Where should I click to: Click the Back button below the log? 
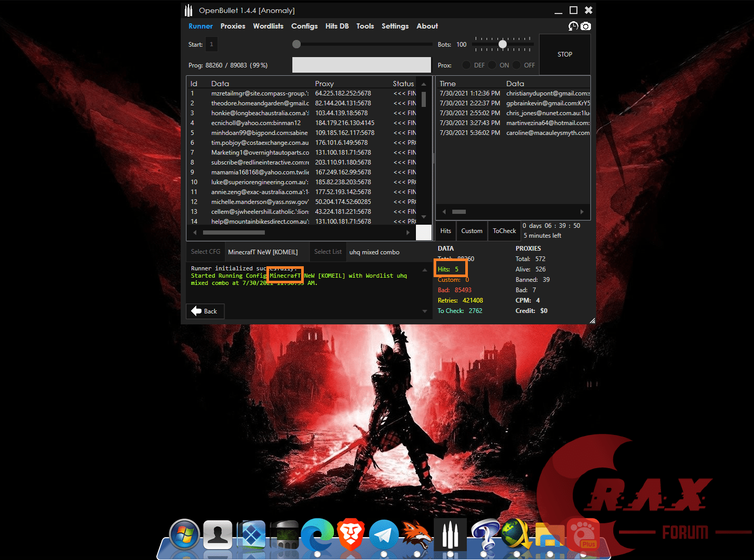coord(205,311)
